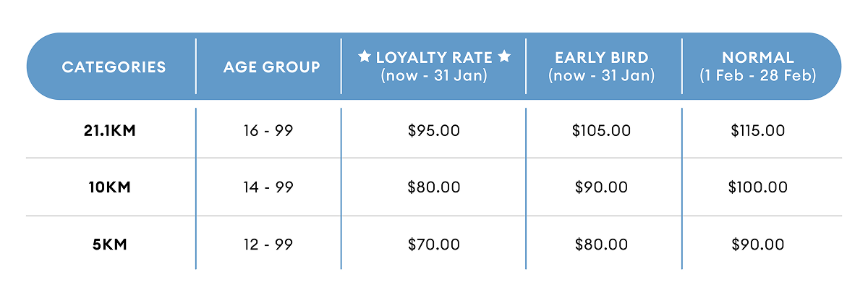Click the 14 - 99 age group cell
Screen dimensions: 868x293
coord(268,187)
